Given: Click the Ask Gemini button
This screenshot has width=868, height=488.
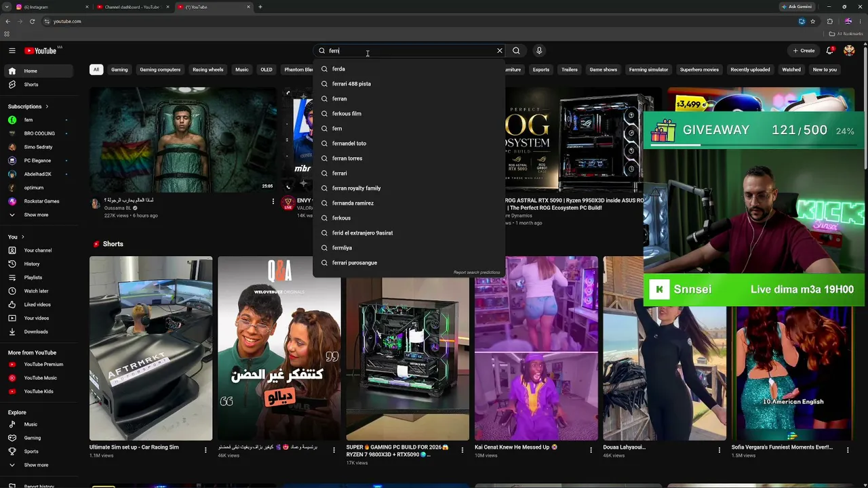Looking at the screenshot, I should tap(796, 7).
